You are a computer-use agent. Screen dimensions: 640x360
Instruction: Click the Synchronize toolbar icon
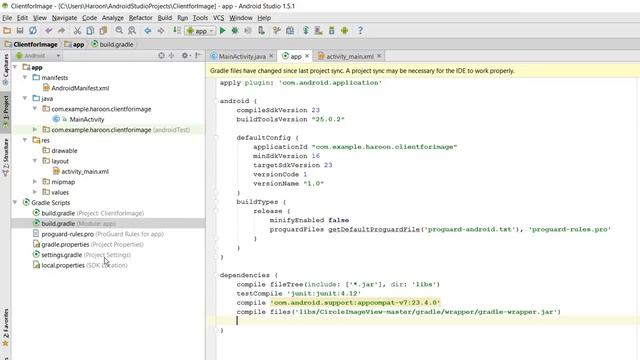pos(33,31)
